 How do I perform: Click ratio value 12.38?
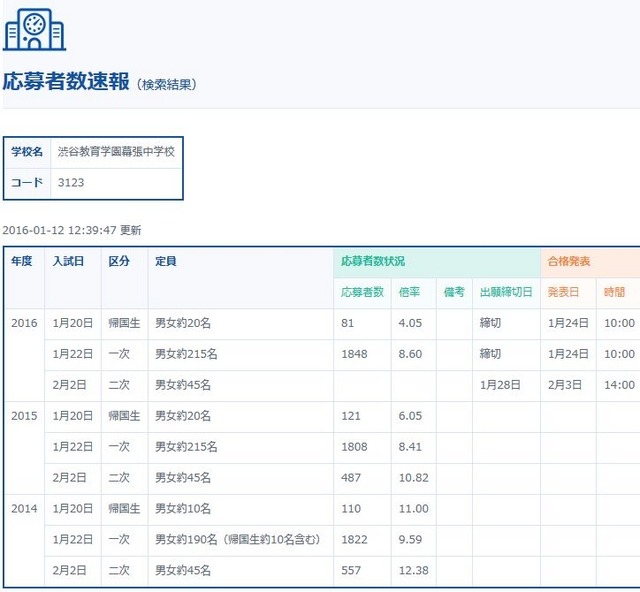pos(413,570)
